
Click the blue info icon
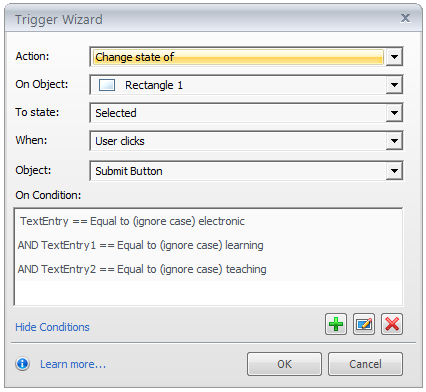pyautogui.click(x=23, y=364)
